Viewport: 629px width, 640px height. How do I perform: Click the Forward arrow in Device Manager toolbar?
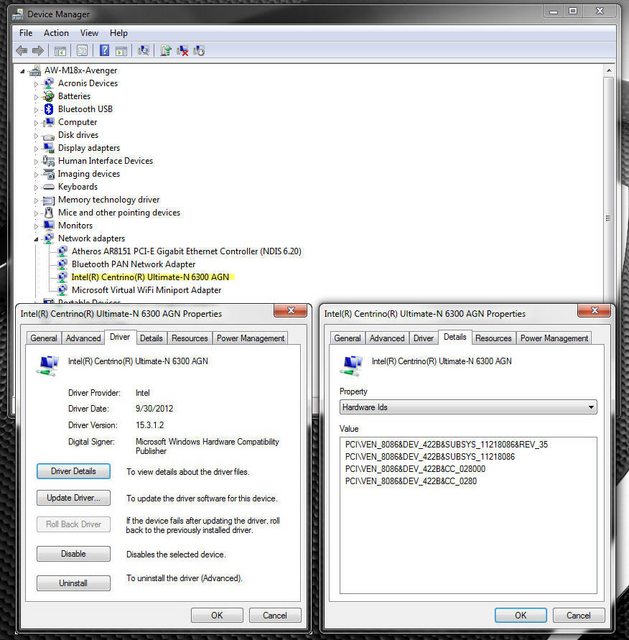pos(38,51)
